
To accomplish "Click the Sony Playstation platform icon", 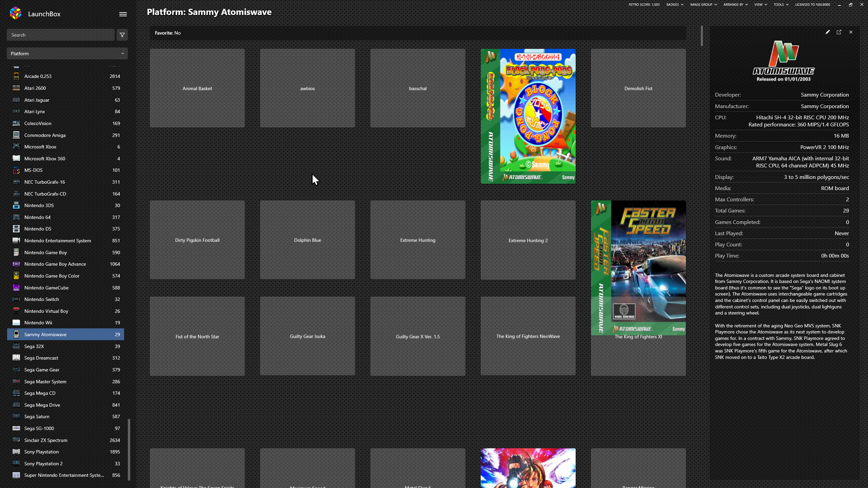I will tap(16, 452).
